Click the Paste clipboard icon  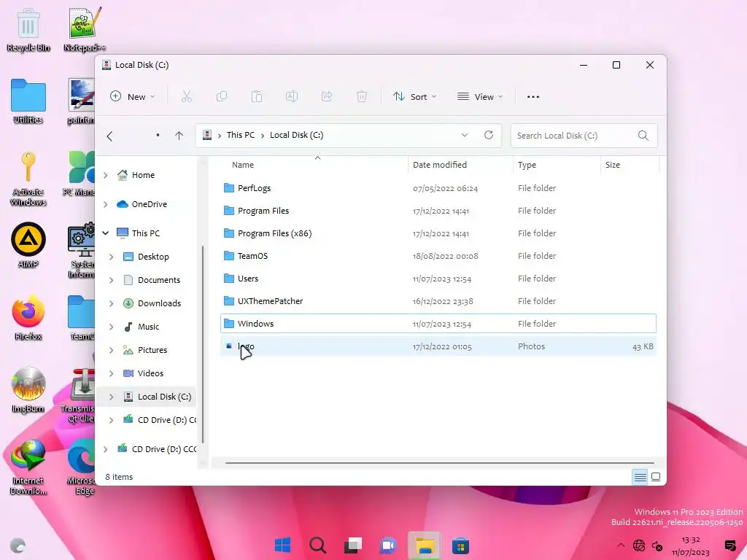coord(257,97)
